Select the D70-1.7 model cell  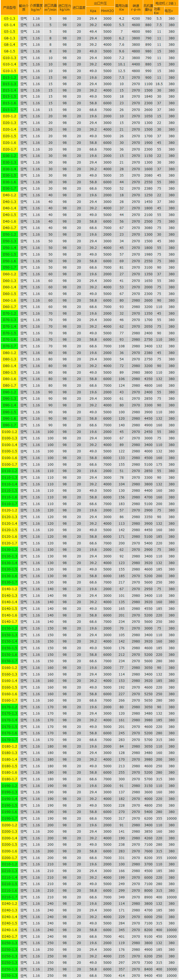click(x=10, y=346)
